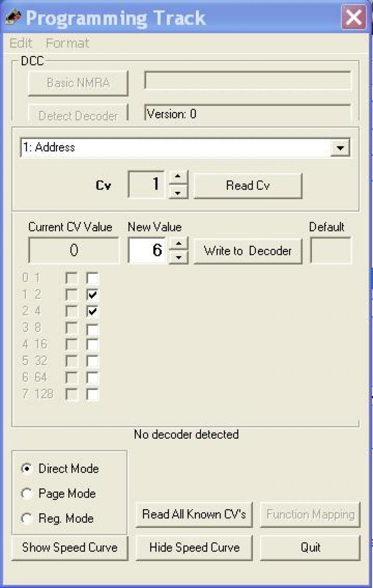
Task: Choose Direct Mode radio option
Action: tap(27, 469)
